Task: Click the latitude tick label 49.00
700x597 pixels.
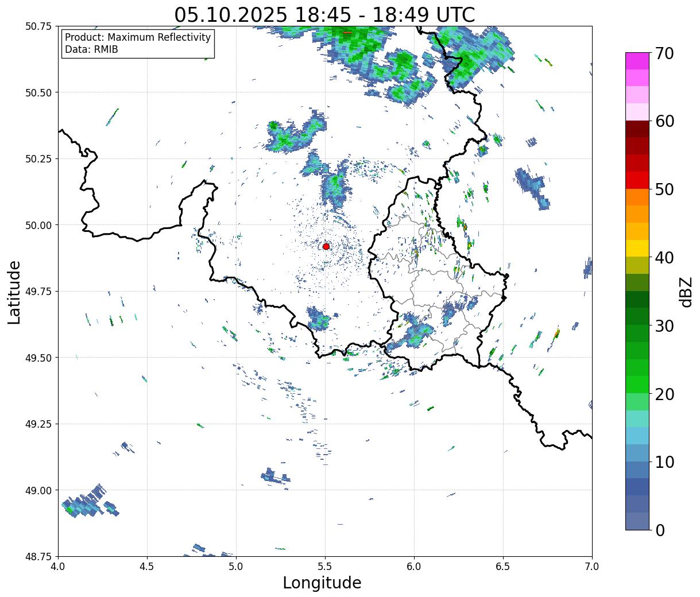Action: (38, 490)
